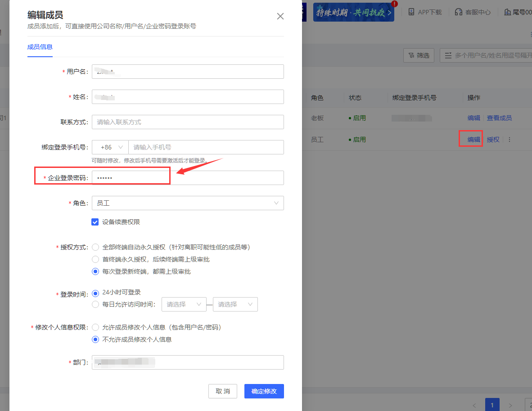Open the 角色 dropdown showing 员工
This screenshot has height=411, width=532.
tap(188, 203)
